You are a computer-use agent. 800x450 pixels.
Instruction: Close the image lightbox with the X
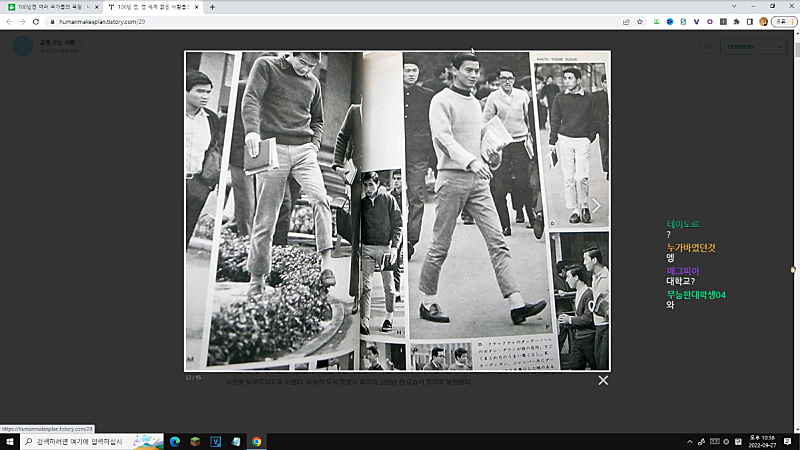coord(603,380)
